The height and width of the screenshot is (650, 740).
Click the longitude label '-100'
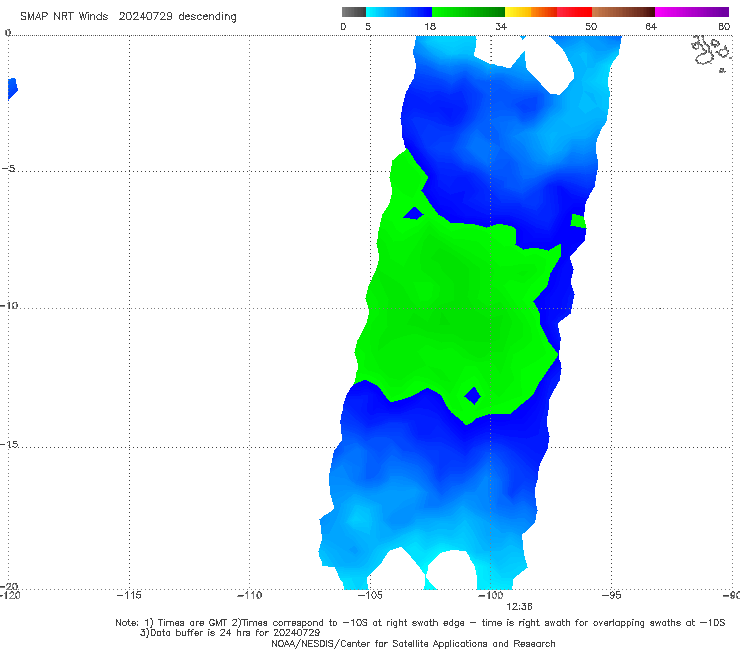coord(490,595)
